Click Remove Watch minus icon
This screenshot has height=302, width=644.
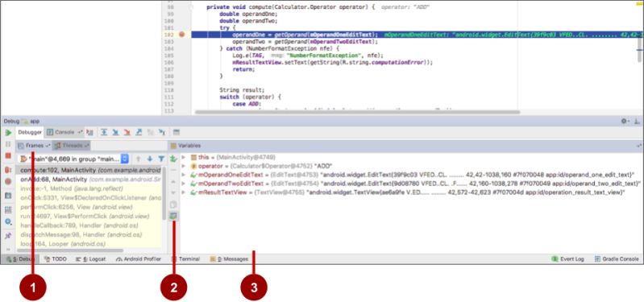pos(173,169)
